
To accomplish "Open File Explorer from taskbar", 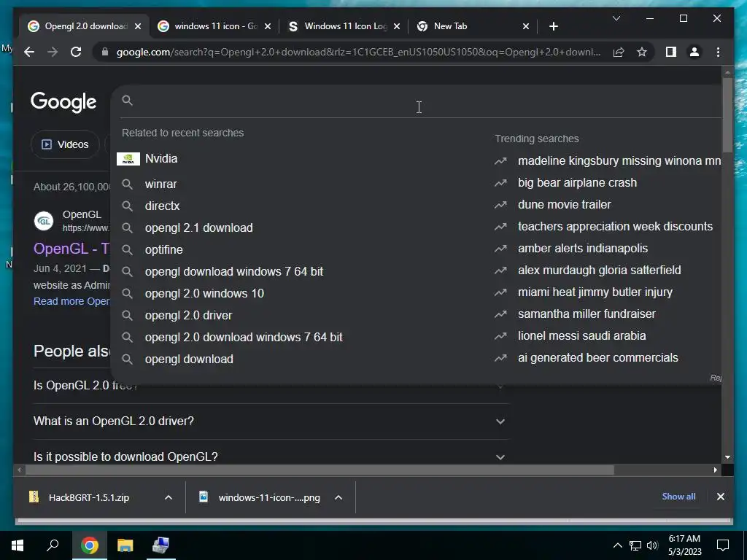I will pos(125,545).
